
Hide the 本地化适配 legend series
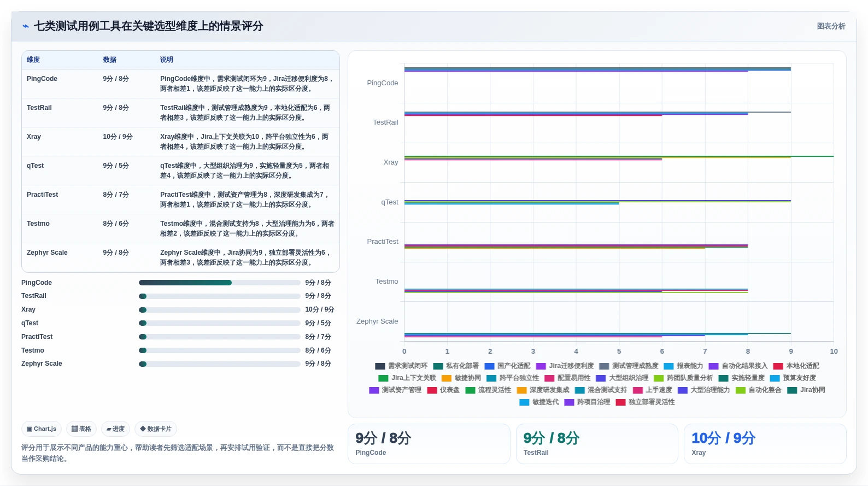point(796,366)
